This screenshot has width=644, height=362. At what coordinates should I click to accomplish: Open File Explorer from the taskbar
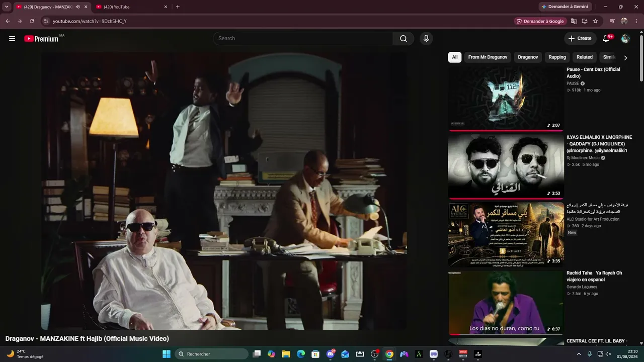click(x=286, y=354)
